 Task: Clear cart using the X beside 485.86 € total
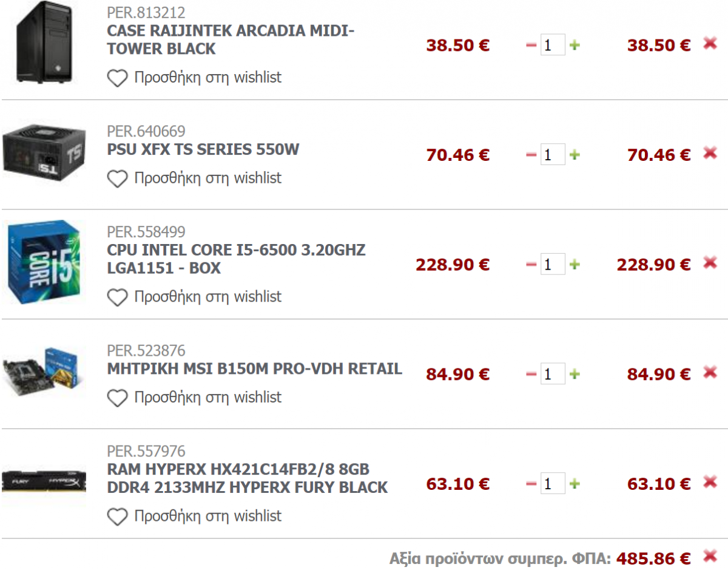[710, 555]
